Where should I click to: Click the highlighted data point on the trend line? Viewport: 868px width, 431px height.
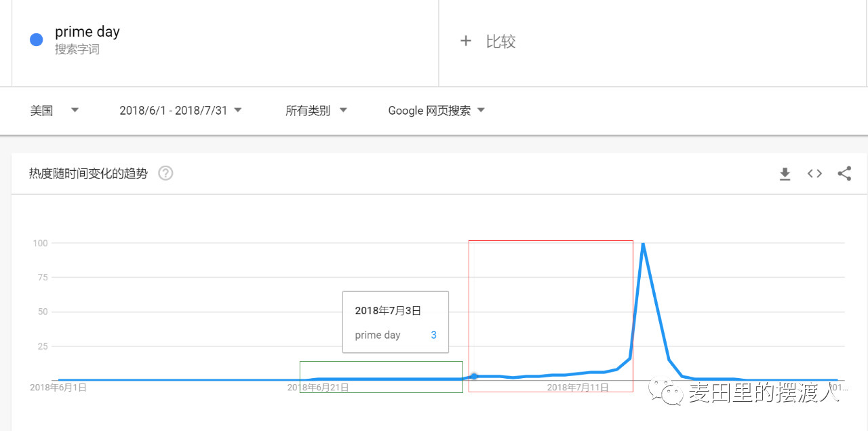pyautogui.click(x=475, y=376)
